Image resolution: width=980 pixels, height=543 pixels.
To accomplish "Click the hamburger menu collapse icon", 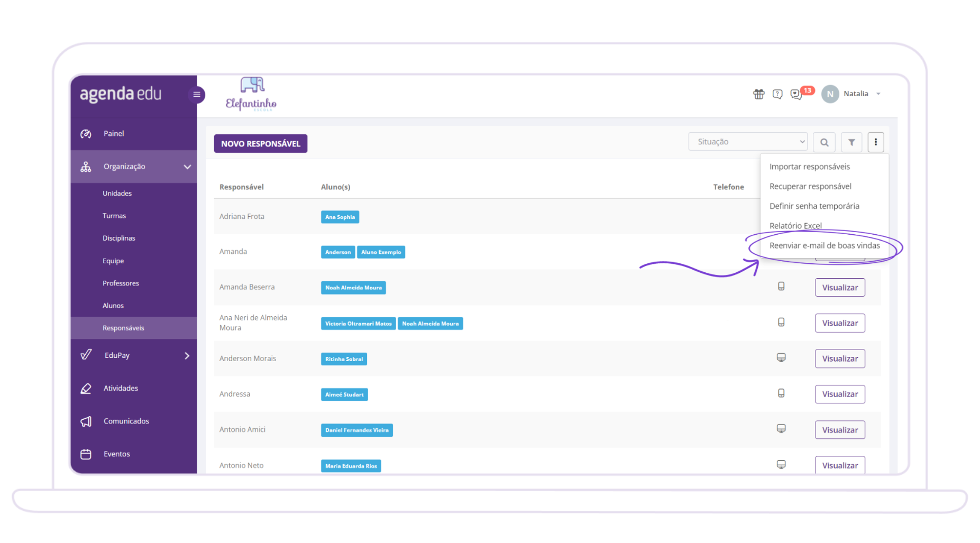I will (x=197, y=95).
